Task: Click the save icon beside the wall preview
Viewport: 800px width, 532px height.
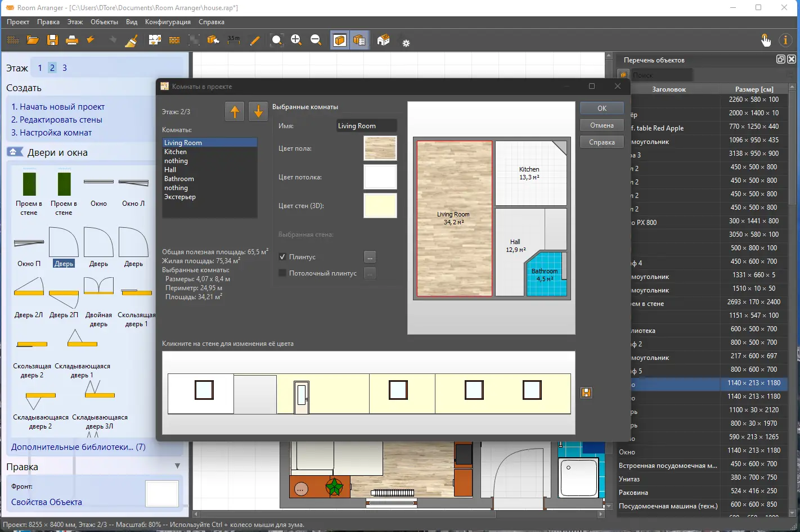Action: [586, 393]
